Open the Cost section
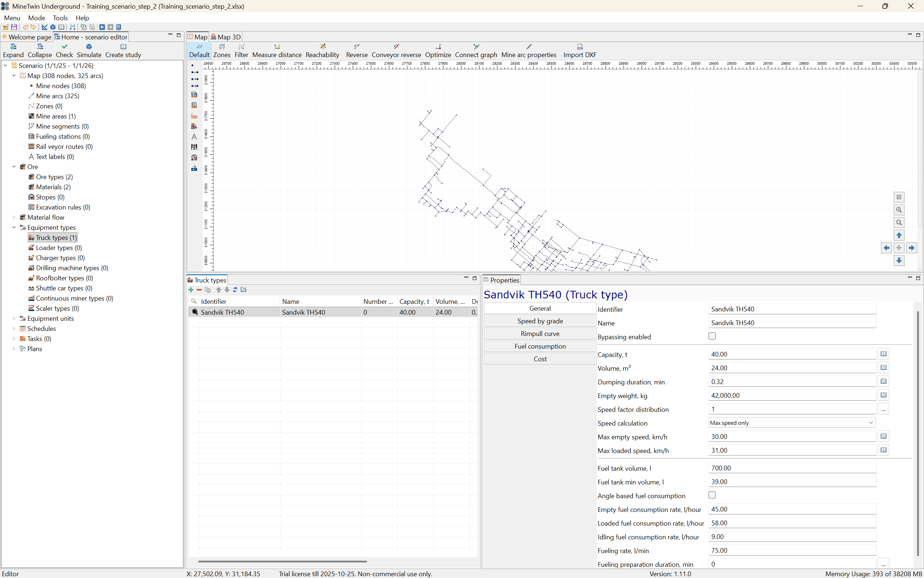This screenshot has width=924, height=578. click(540, 359)
